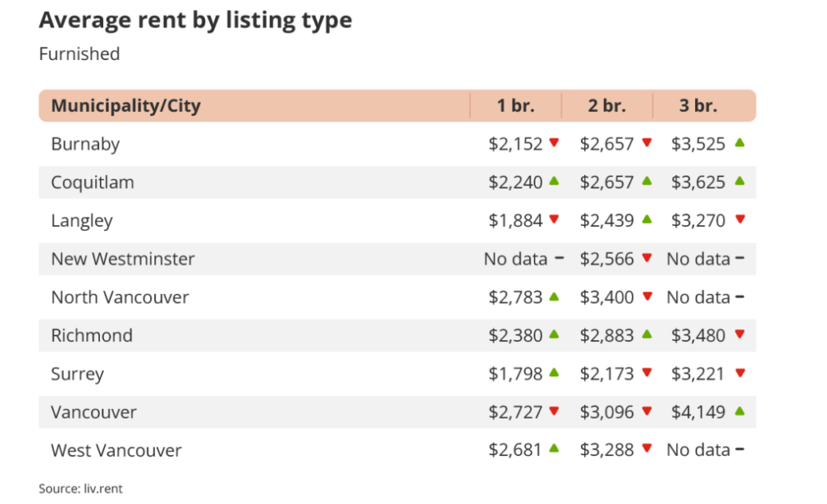Image resolution: width=827 pixels, height=504 pixels.
Task: Click the Vancouver 3 br. price $4,149
Action: coord(698,412)
